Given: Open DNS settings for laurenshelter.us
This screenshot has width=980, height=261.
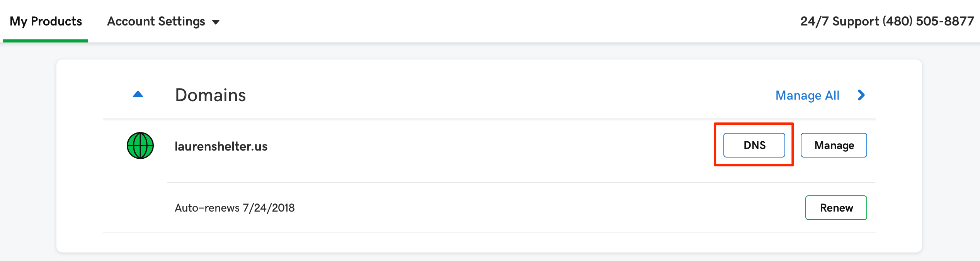Looking at the screenshot, I should coord(754,145).
